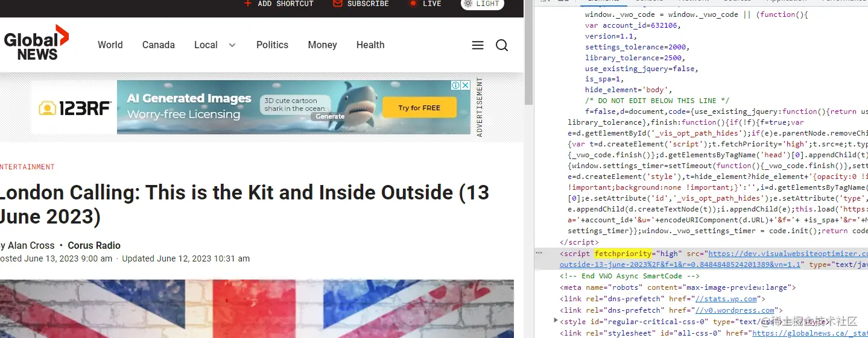Click the highlighted fetchpriority attribute
Viewport: 868px width, 338px height.
[x=623, y=254]
